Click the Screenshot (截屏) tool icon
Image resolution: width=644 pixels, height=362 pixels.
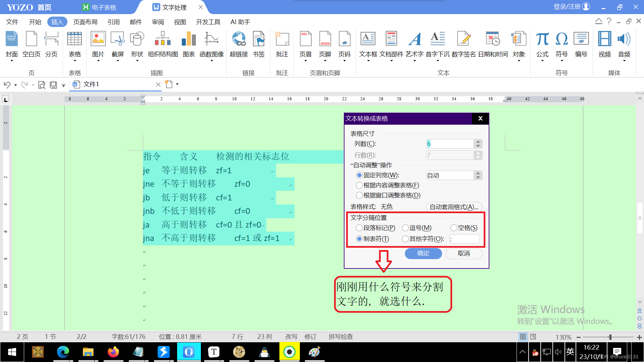pos(117,39)
